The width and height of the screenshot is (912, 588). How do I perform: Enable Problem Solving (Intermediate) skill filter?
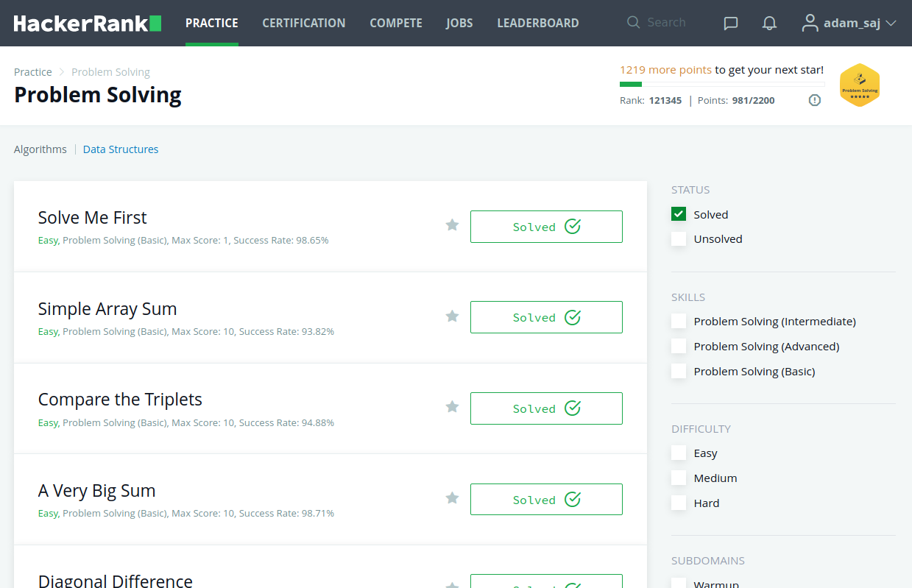(679, 322)
